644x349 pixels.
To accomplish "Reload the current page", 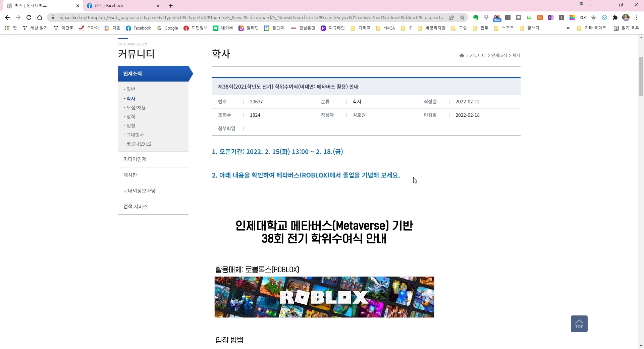I will coord(29,17).
